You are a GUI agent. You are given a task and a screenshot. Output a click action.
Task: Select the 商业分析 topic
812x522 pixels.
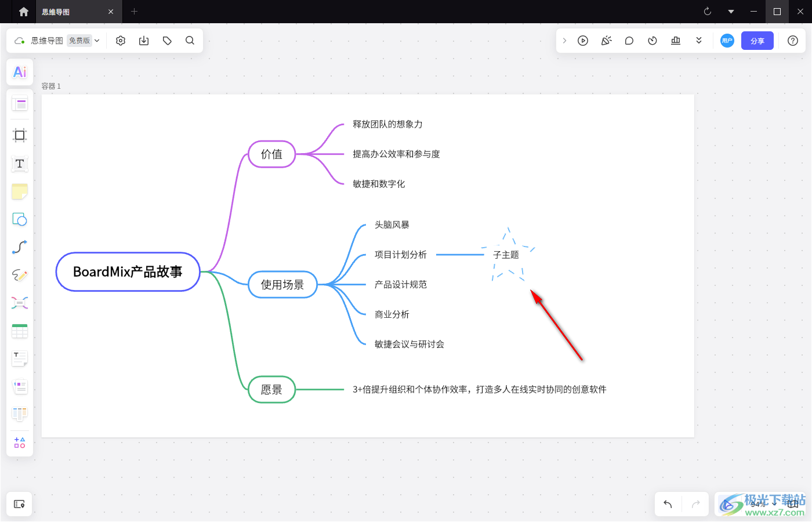[392, 314]
